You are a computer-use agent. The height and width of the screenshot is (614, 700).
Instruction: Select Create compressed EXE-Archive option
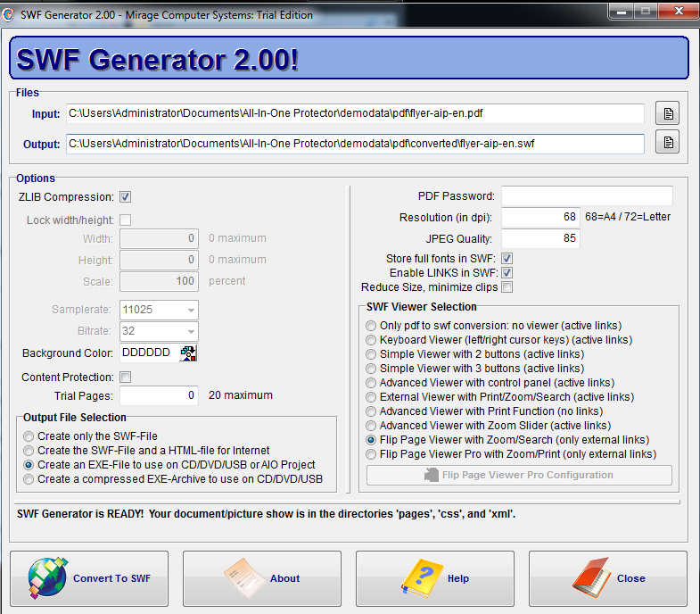click(29, 479)
